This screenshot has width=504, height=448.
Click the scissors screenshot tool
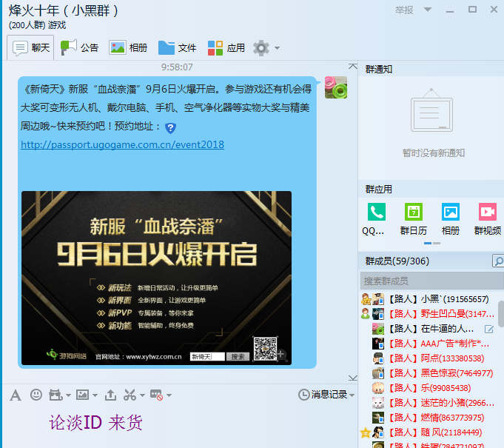[130, 395]
